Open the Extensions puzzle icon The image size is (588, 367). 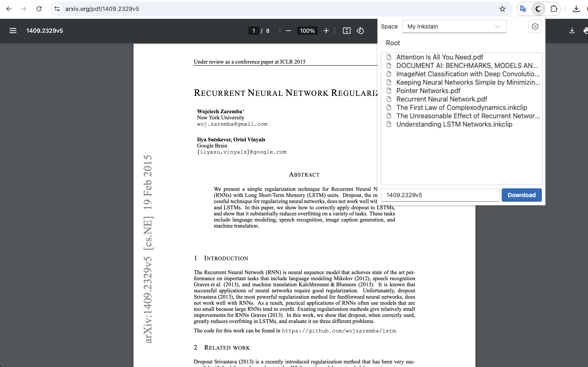554,9
